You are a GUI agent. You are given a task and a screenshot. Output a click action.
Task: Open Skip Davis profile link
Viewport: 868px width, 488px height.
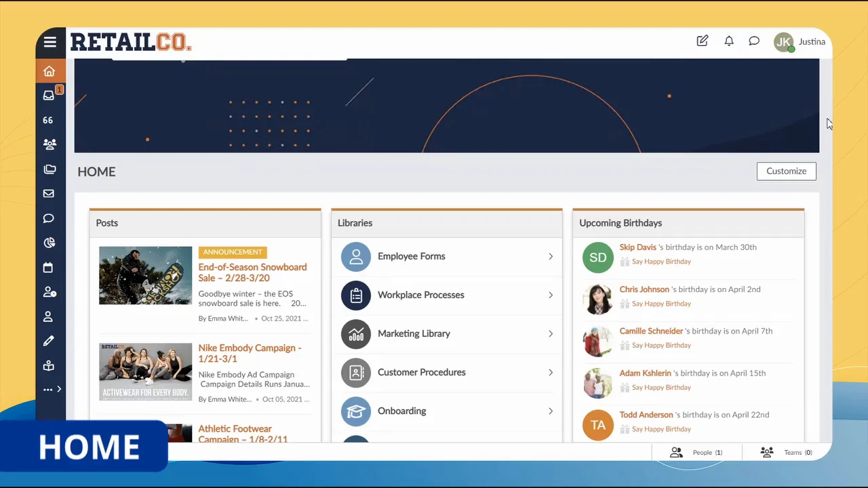tap(638, 247)
